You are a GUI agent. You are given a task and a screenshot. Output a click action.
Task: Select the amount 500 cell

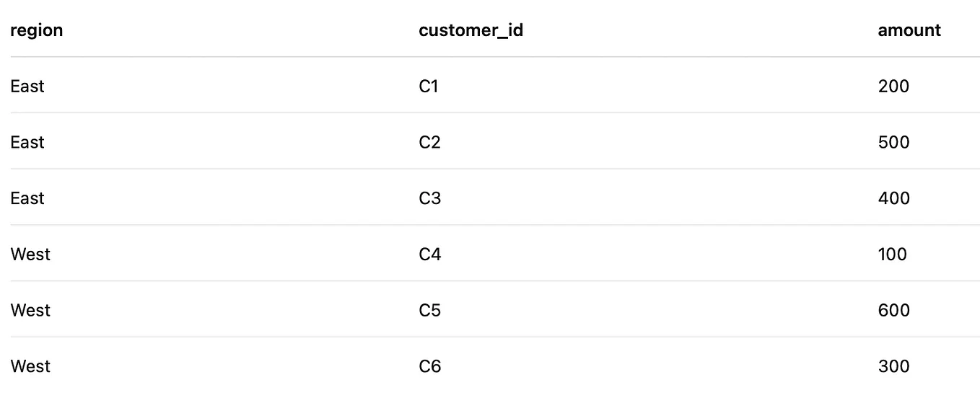click(894, 142)
